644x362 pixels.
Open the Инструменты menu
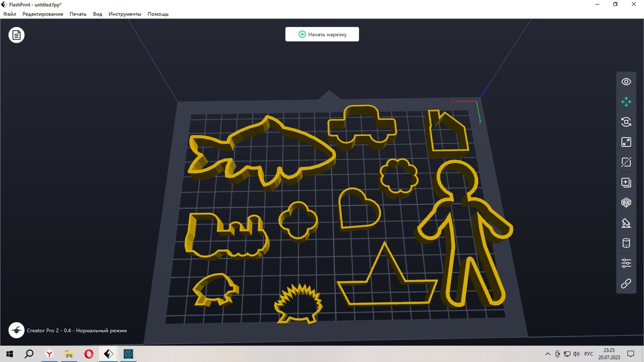[x=124, y=14]
